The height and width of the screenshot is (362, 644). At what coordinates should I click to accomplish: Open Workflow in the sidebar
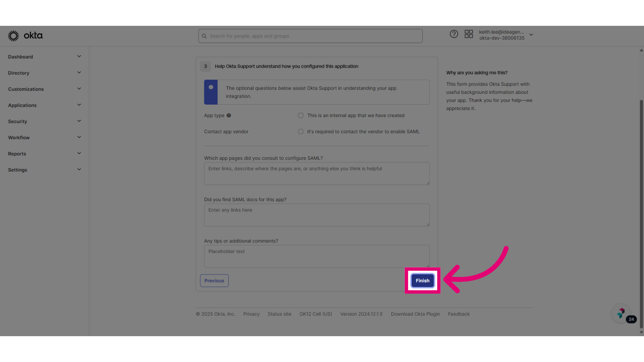[x=19, y=138]
